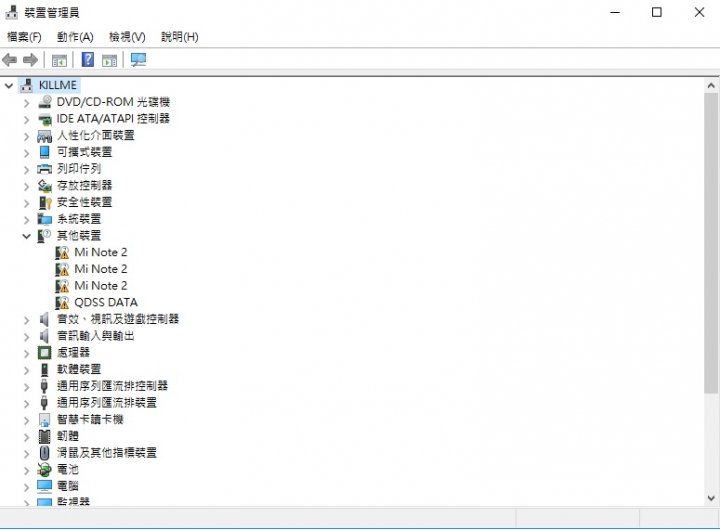
Task: Click the DVD/CD-ROM drive icon
Action: [x=45, y=102]
